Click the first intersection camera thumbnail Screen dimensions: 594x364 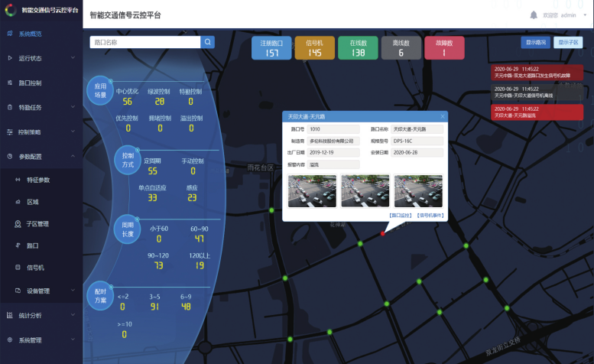click(x=311, y=190)
